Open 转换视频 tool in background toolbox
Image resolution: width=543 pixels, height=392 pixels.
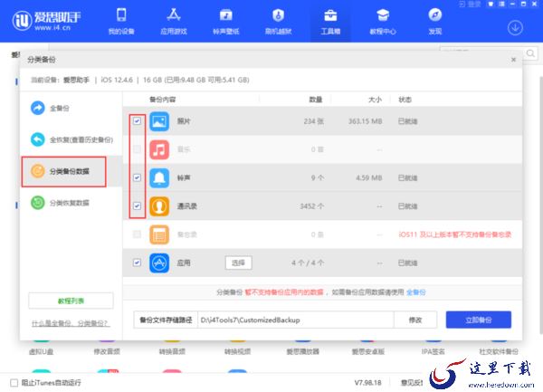click(237, 351)
